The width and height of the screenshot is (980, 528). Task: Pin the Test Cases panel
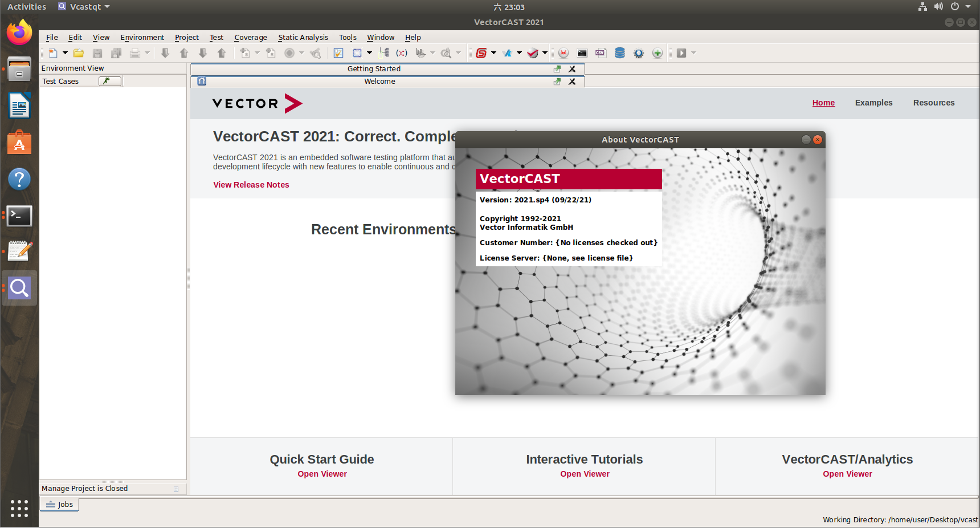click(x=109, y=81)
